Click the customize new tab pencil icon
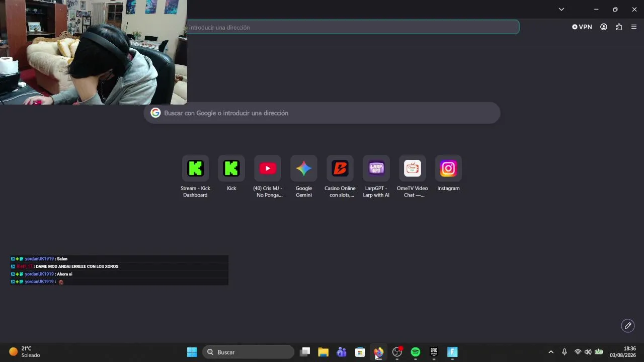The image size is (644, 362). tap(628, 326)
